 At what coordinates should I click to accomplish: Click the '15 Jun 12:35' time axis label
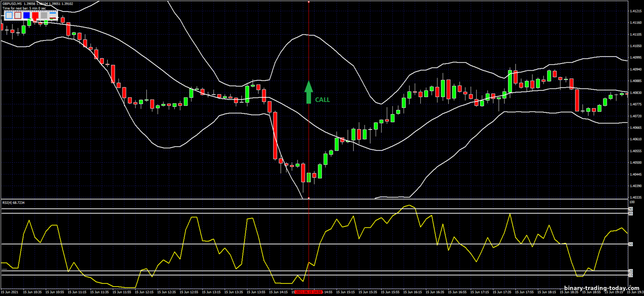167,292
